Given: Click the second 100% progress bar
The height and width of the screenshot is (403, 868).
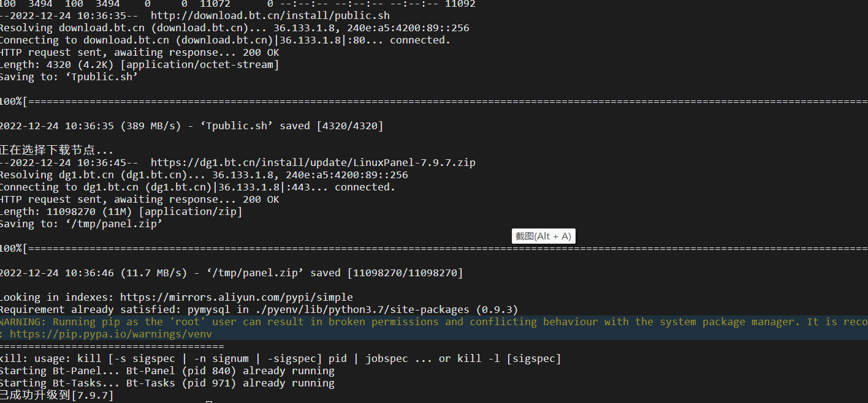Looking at the screenshot, I should (x=434, y=248).
